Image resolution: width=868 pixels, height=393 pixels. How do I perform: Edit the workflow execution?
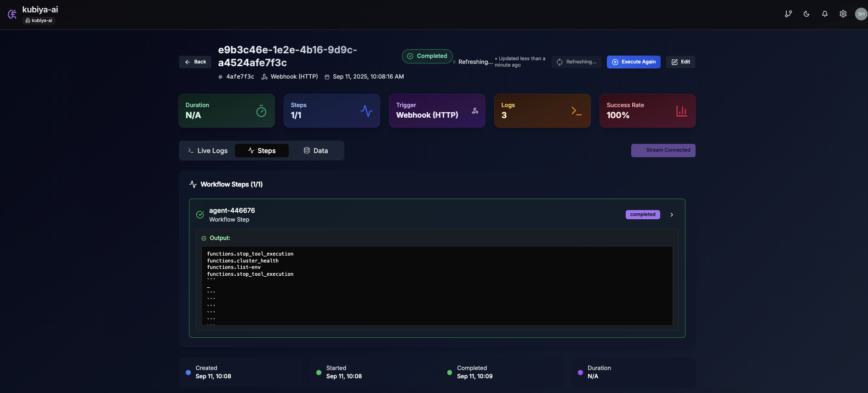[x=680, y=62]
